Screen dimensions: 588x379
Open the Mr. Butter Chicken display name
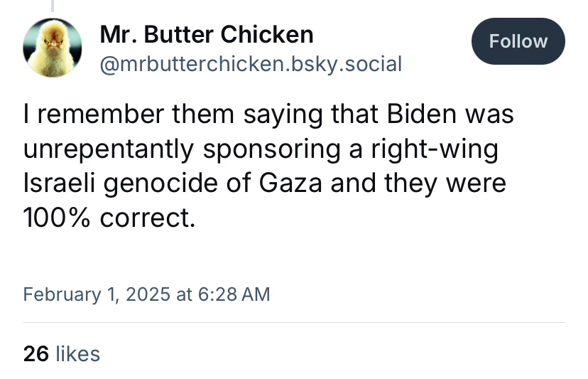[x=207, y=34]
